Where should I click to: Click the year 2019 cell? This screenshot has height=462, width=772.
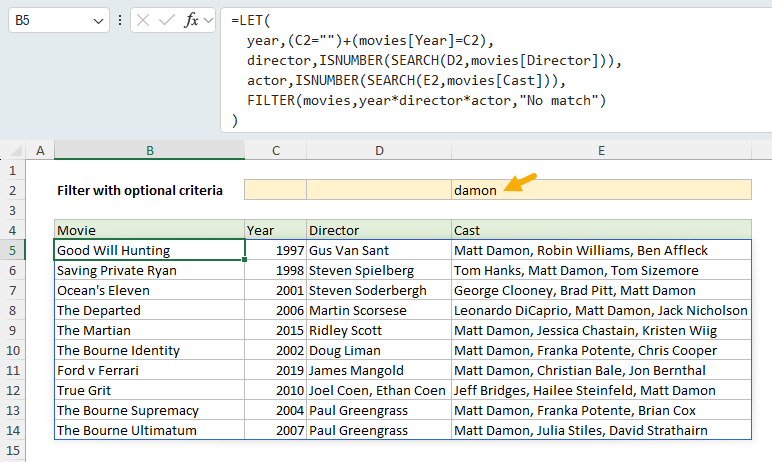click(275, 370)
